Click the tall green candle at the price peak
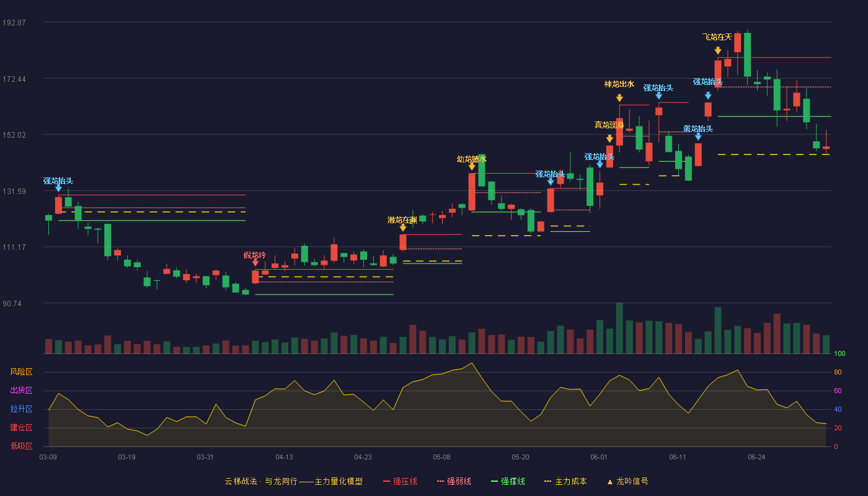Image resolution: width=868 pixels, height=496 pixels. (747, 55)
